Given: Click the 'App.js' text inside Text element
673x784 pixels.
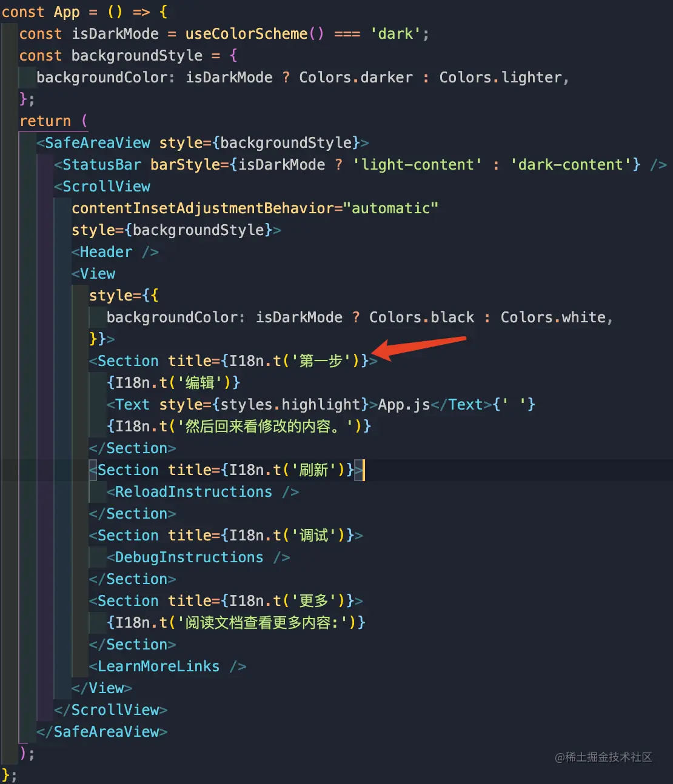Looking at the screenshot, I should click(x=404, y=405).
